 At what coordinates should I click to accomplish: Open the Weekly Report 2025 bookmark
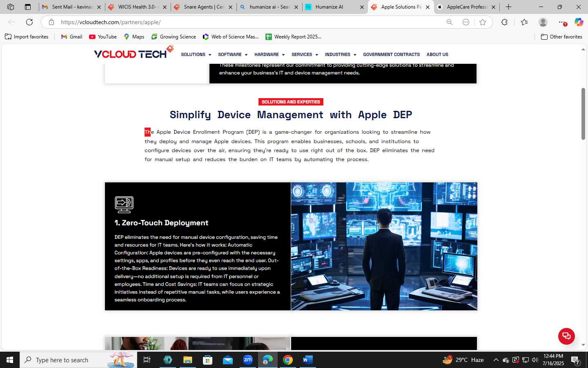click(x=293, y=37)
